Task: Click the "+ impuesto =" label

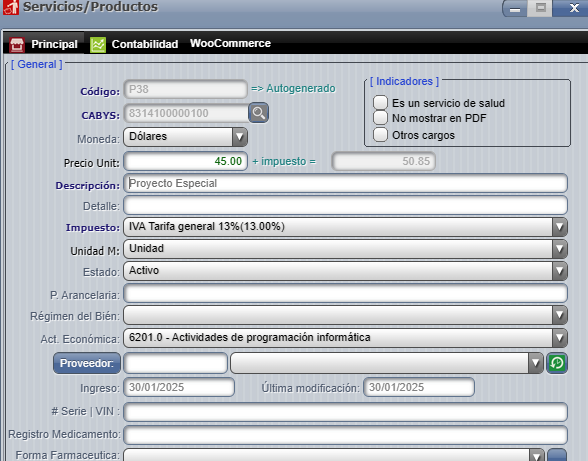Action: (284, 161)
